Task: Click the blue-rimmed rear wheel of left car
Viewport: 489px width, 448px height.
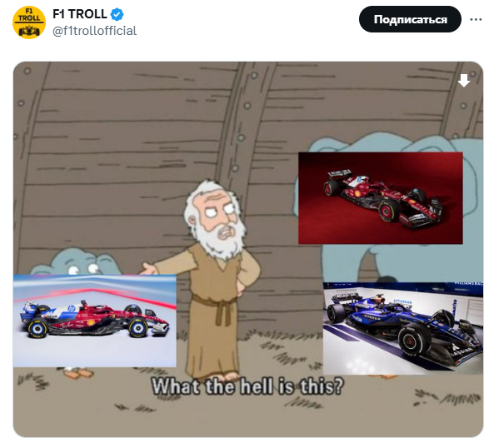Action: tap(37, 328)
